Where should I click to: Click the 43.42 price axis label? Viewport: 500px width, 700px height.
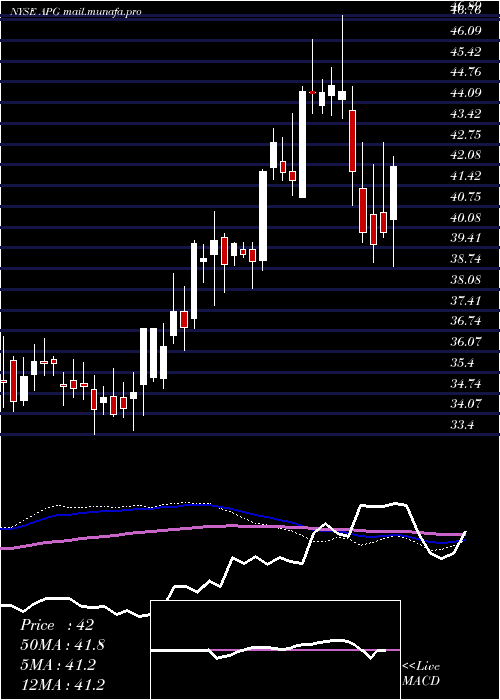[x=466, y=114]
